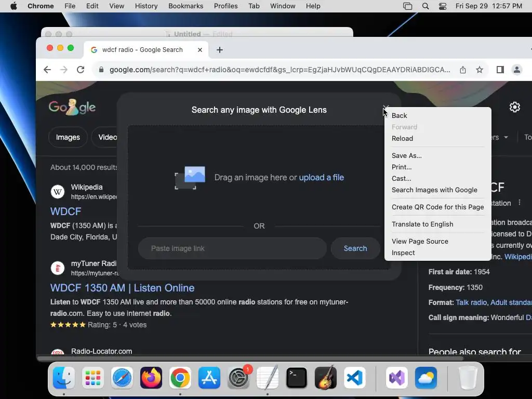The height and width of the screenshot is (399, 532).
Task: Open App Store from the dock
Action: 209,378
